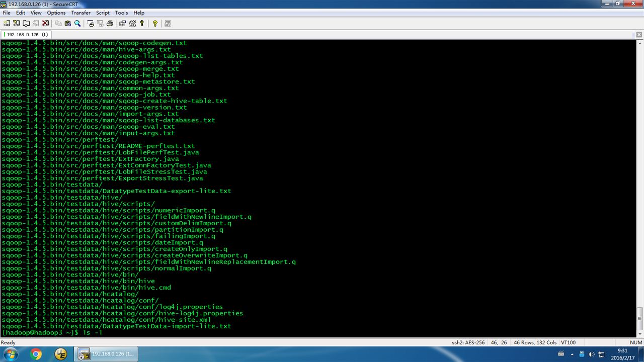The image size is (644, 362).
Task: Click the Auto Print printer icon
Action: point(110,23)
